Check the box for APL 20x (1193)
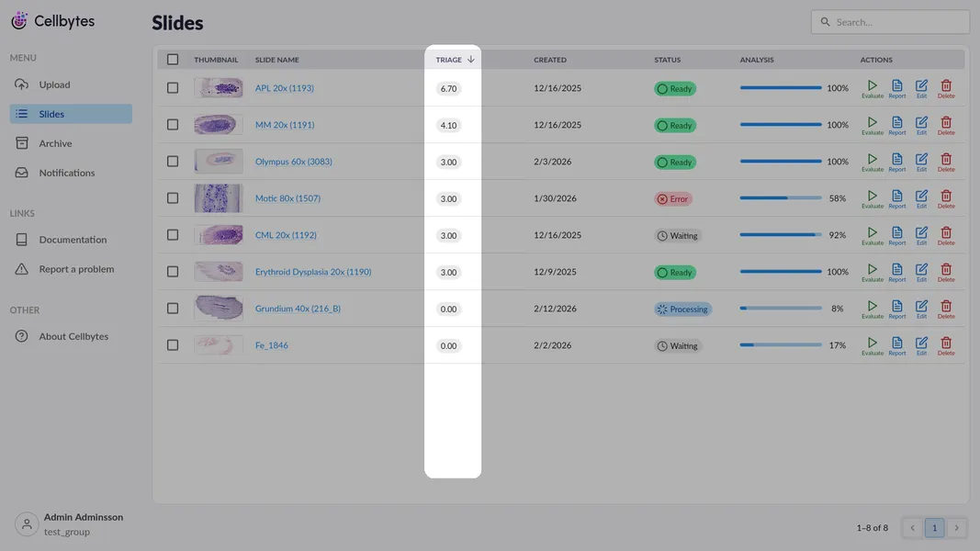The height and width of the screenshot is (551, 980). click(173, 88)
